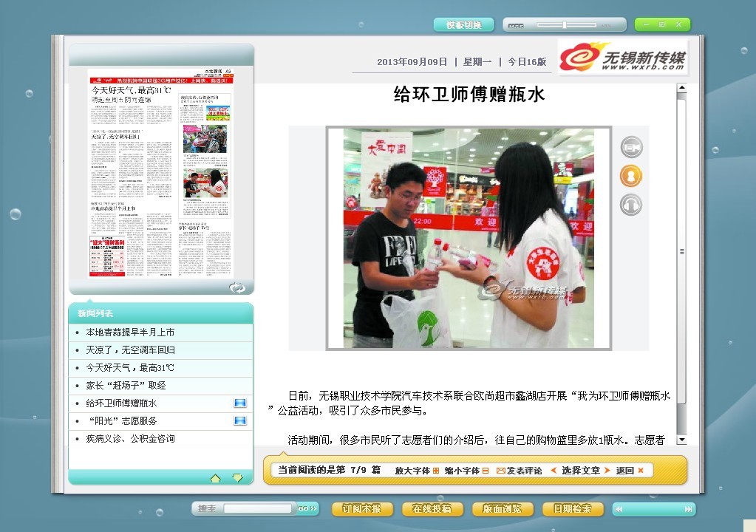Click the headphones audio icon
The width and height of the screenshot is (756, 532).
631,205
